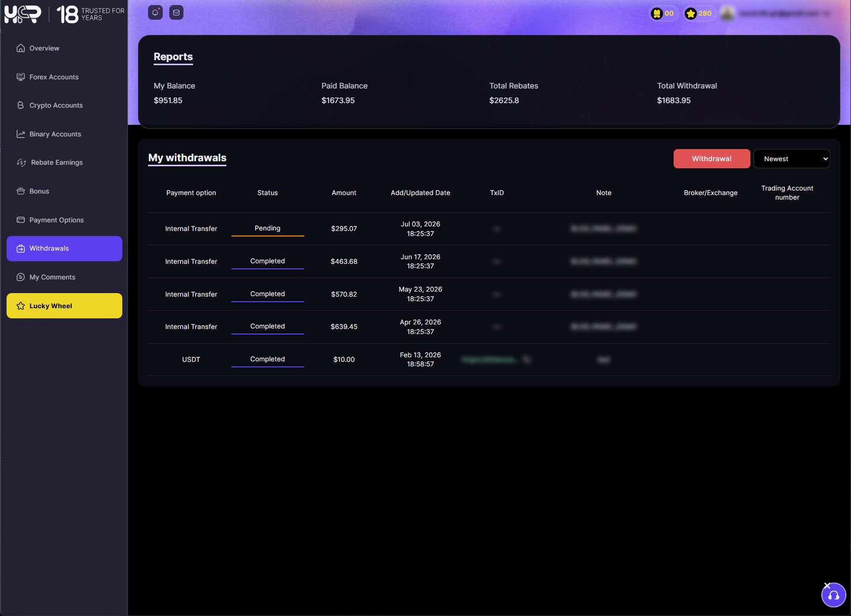Click the Broker/Exchange column header
Screen dimensions: 851x616
pyautogui.click(x=711, y=193)
